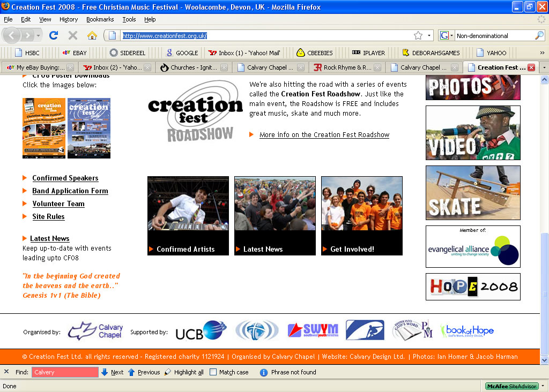Open the Bookmarks menu

[100, 19]
